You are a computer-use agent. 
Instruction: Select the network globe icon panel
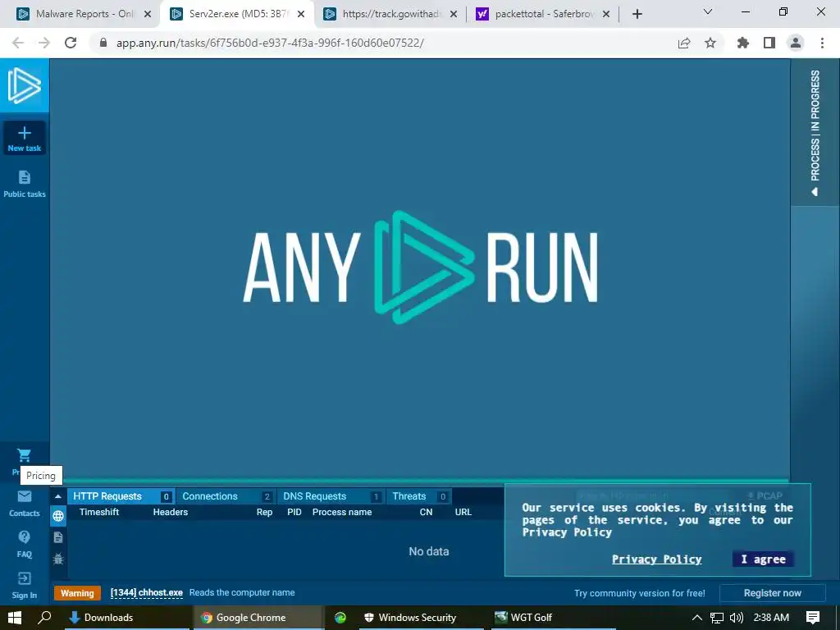[x=58, y=516]
